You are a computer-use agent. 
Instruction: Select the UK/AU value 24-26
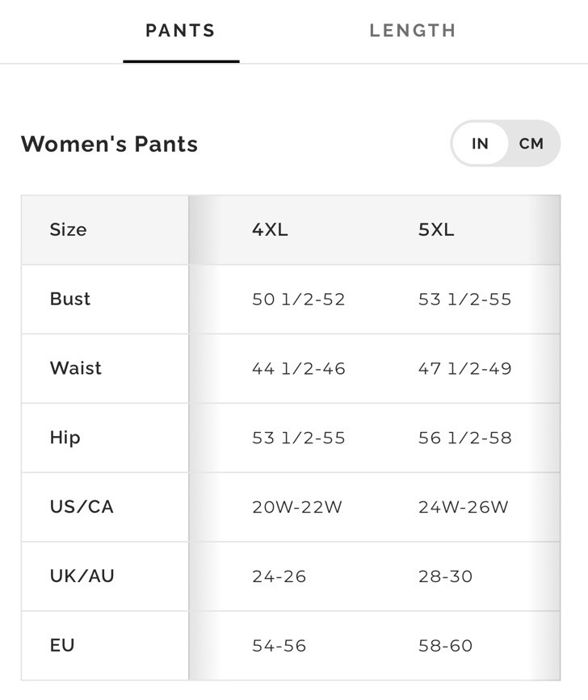[x=279, y=576]
